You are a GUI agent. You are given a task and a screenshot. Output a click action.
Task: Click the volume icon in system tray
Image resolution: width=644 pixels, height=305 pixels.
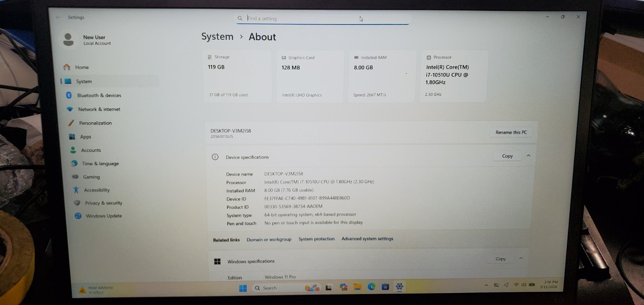524,285
